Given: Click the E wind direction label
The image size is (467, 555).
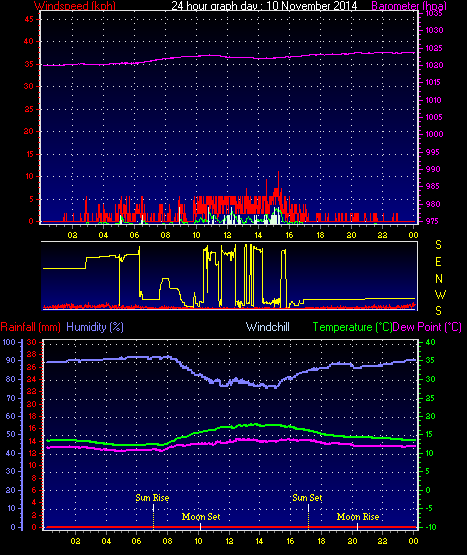Looking at the screenshot, I should pyautogui.click(x=438, y=262).
